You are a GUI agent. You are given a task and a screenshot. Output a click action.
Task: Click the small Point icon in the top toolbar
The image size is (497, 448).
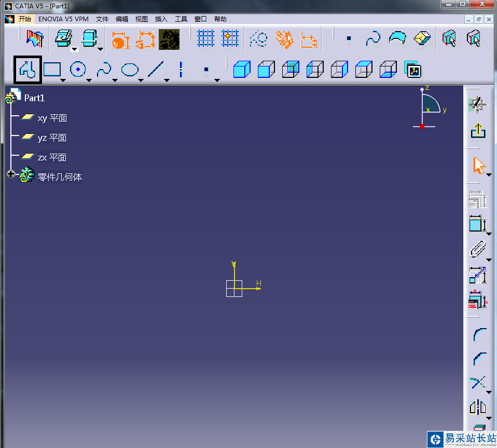pos(349,38)
